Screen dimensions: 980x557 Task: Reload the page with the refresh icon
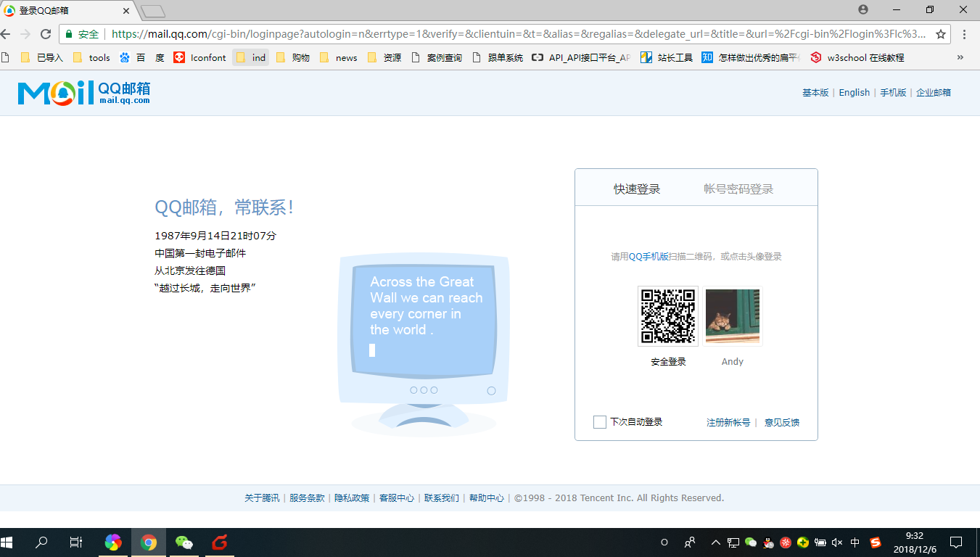(x=46, y=34)
